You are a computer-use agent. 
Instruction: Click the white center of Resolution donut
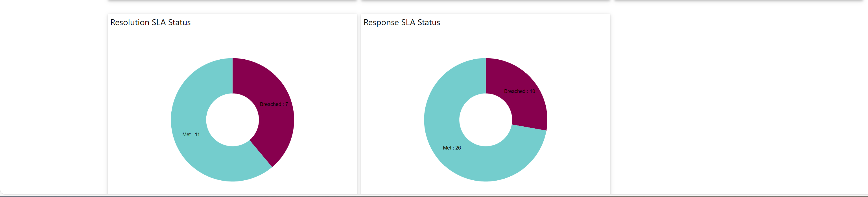point(233,120)
